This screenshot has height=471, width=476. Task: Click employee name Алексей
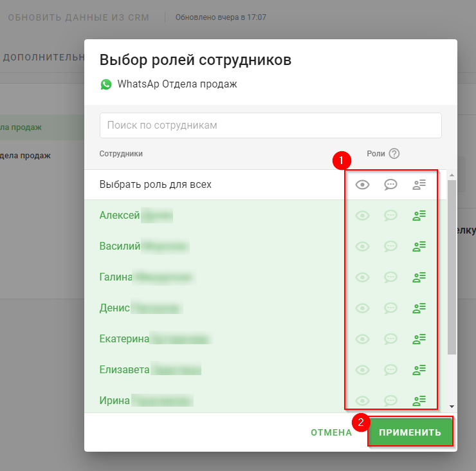(120, 216)
